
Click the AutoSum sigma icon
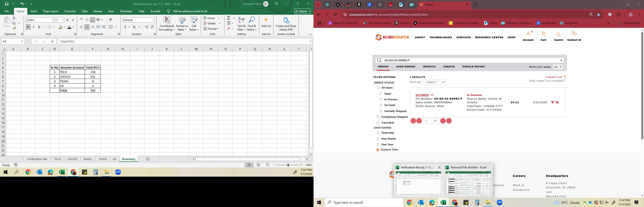(x=229, y=18)
